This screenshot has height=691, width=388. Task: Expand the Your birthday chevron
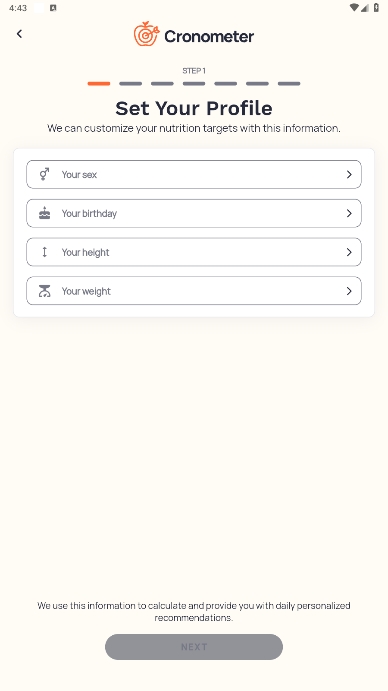coord(349,213)
